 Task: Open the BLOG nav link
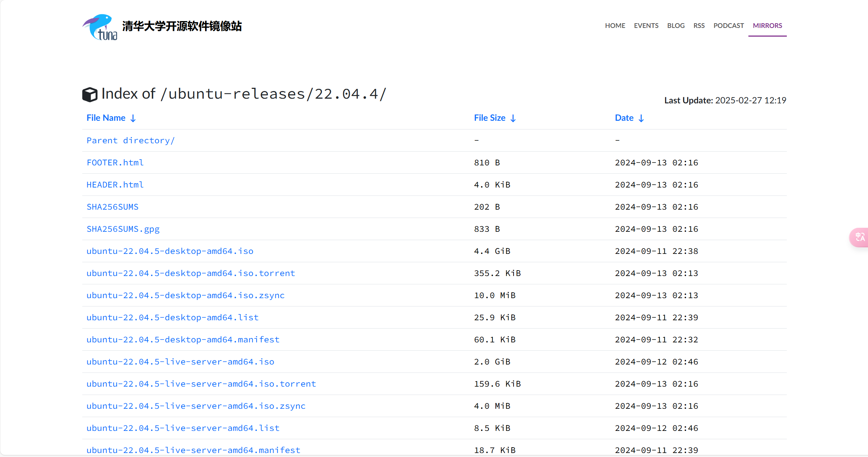(676, 26)
